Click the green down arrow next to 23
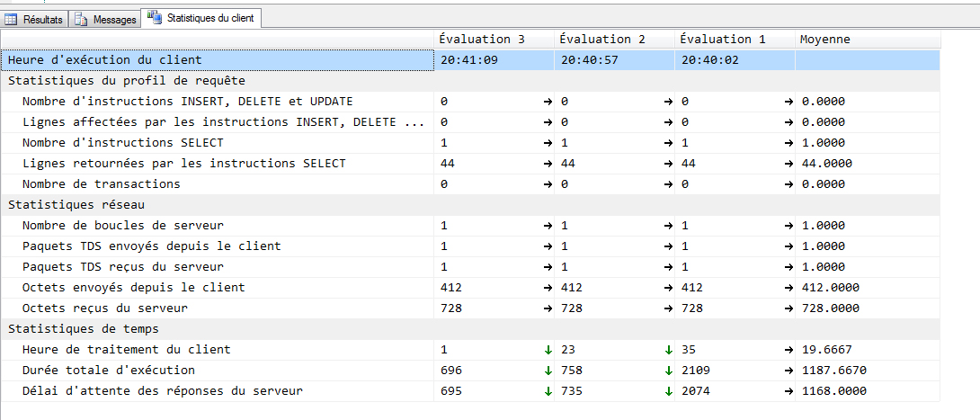 [668, 349]
